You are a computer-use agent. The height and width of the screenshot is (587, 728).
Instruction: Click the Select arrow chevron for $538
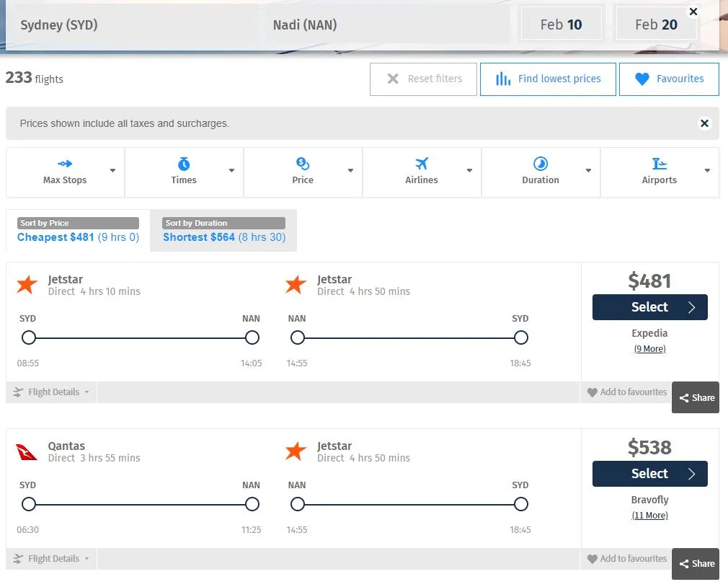tap(692, 475)
